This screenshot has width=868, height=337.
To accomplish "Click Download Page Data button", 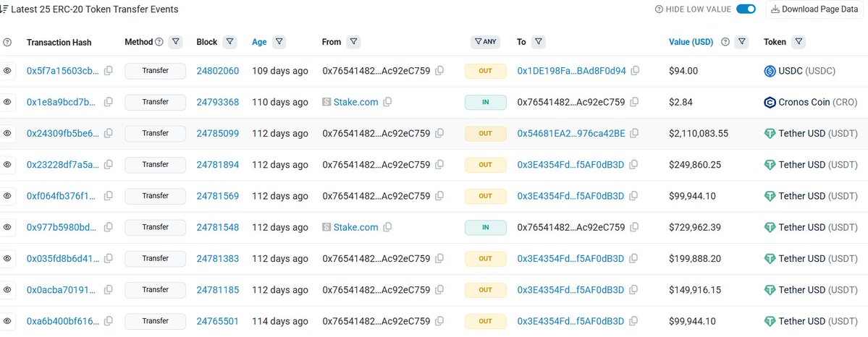I will tap(814, 9).
